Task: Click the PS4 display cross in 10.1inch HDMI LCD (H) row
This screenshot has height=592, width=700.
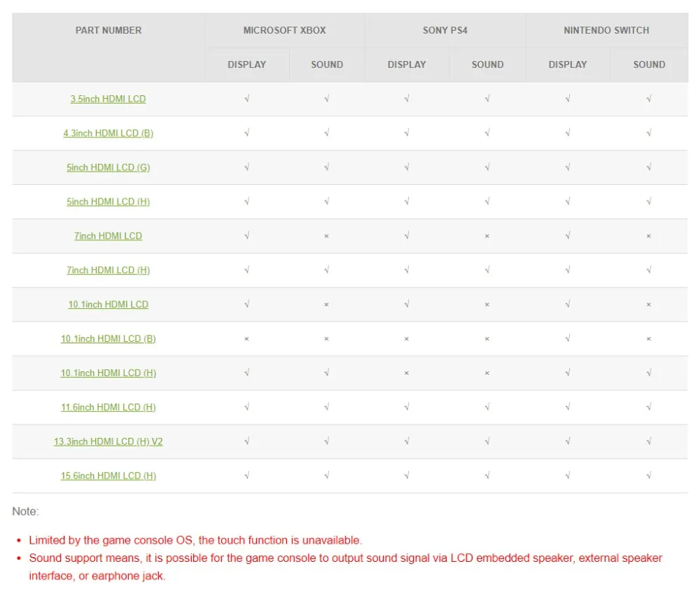Action: click(406, 373)
